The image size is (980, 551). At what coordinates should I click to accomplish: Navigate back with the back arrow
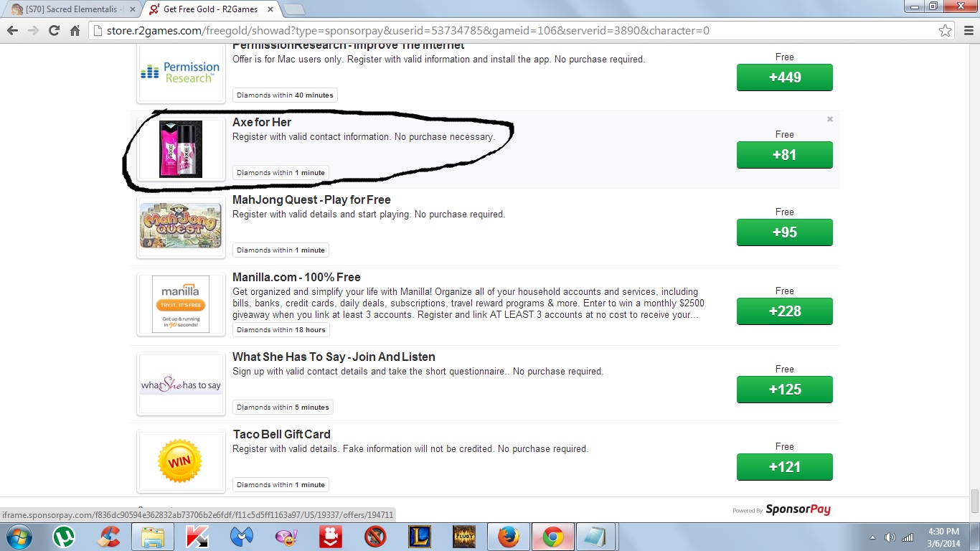(x=12, y=31)
